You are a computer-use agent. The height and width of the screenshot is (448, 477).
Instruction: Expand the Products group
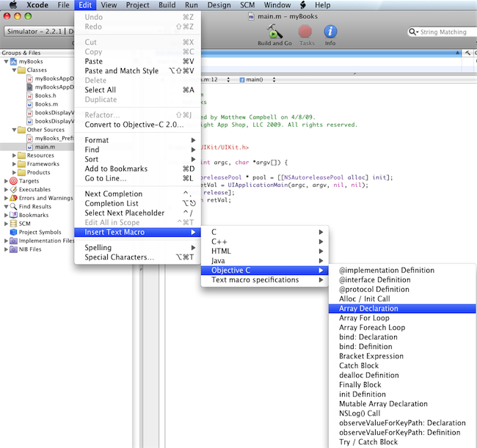(14, 172)
